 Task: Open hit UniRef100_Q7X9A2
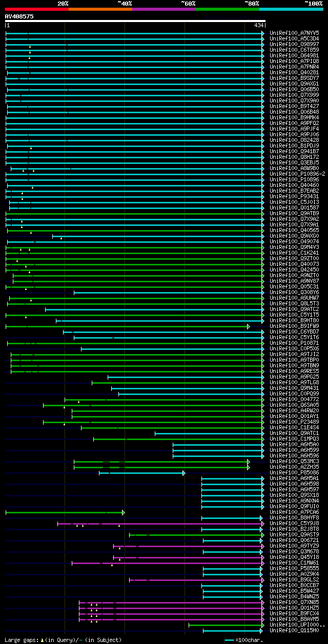click(294, 219)
